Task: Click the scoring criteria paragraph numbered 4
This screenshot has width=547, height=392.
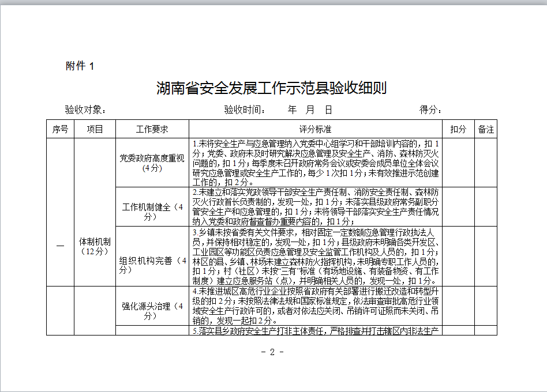Action: pos(315,306)
